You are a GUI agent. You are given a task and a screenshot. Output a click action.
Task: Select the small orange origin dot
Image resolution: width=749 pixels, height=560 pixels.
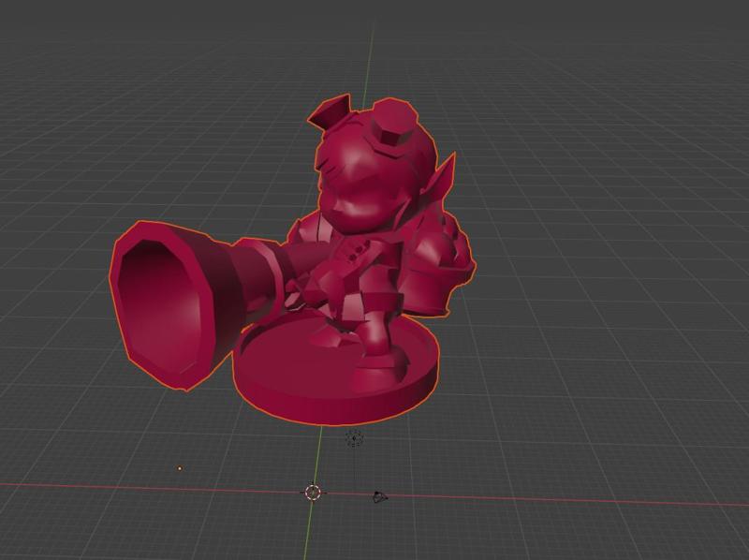pyautogui.click(x=180, y=468)
